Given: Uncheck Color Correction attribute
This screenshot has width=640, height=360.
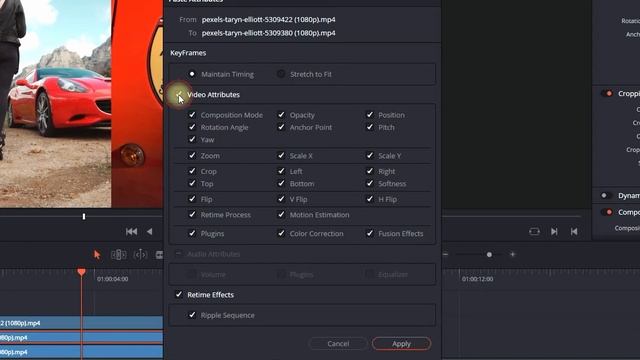Looking at the screenshot, I should [x=281, y=233].
